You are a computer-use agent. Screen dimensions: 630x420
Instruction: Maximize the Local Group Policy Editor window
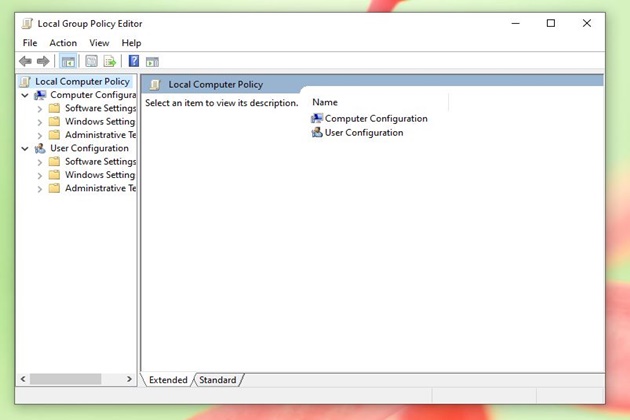551,23
